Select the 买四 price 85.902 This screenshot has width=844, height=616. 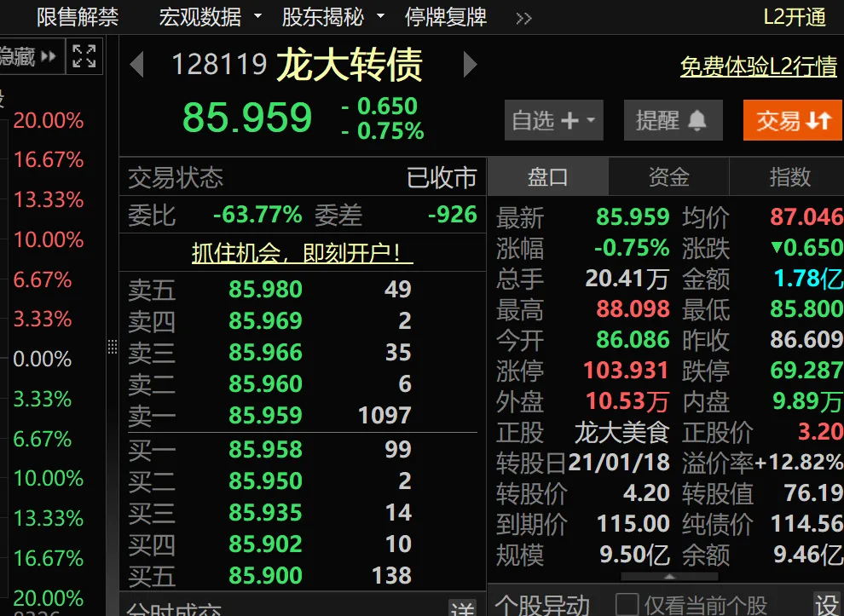pos(265,544)
